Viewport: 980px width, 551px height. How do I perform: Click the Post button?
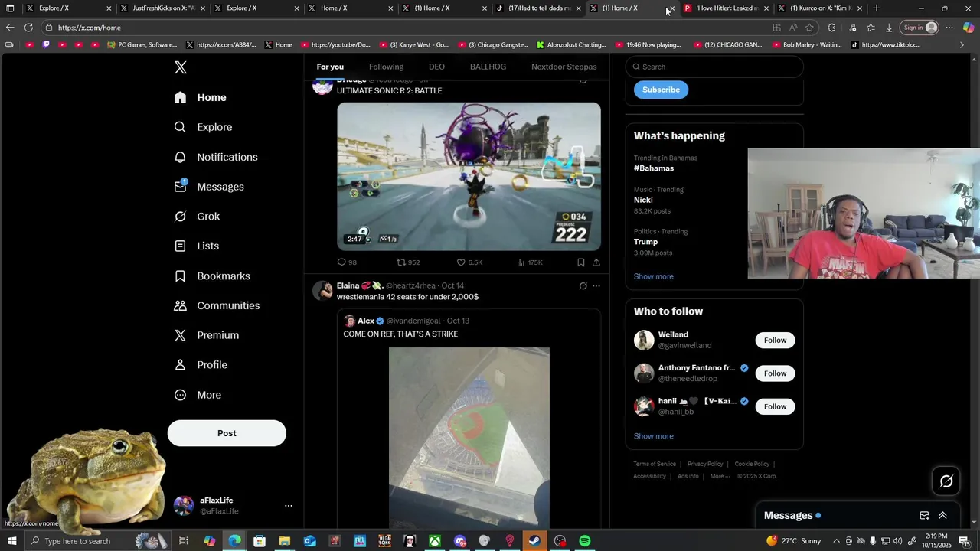227,433
